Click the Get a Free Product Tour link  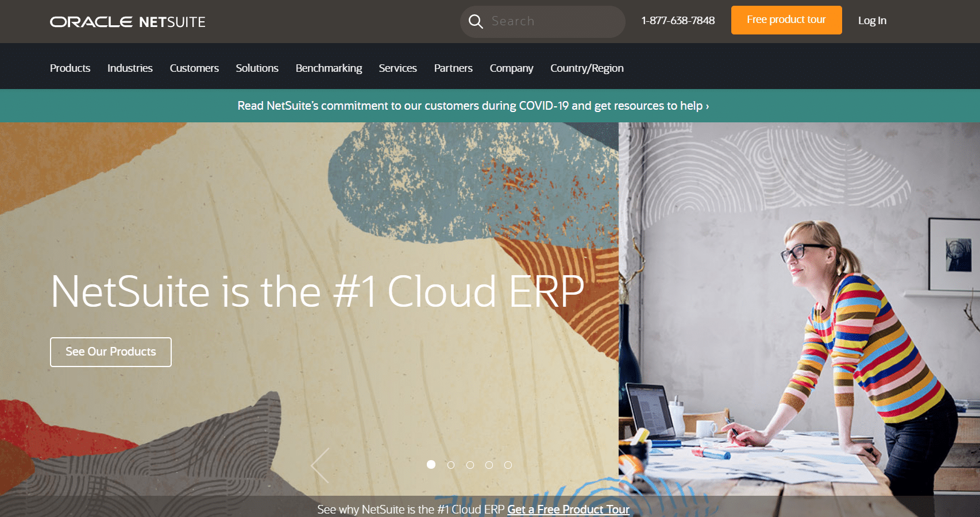click(568, 510)
